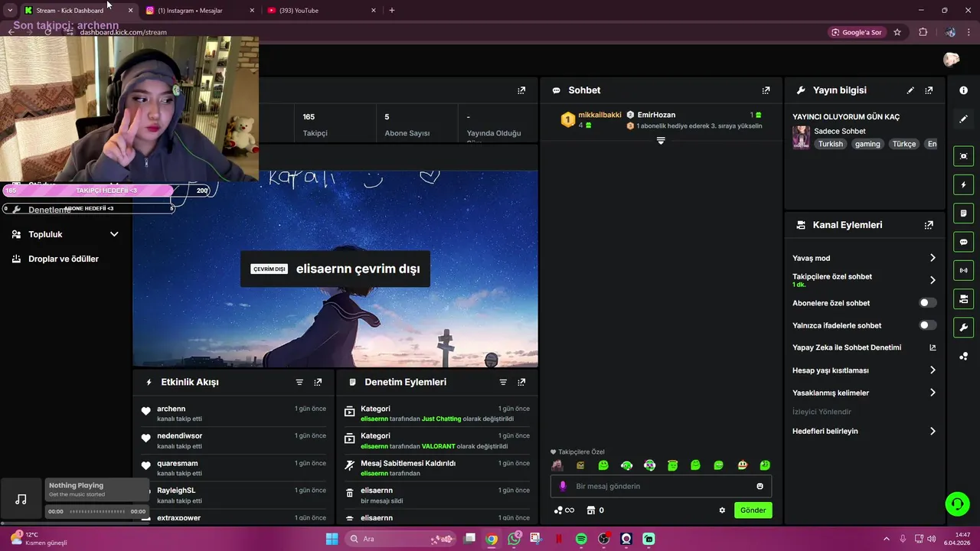Open the shop icon showing 0
The image size is (980, 551).
coord(596,510)
